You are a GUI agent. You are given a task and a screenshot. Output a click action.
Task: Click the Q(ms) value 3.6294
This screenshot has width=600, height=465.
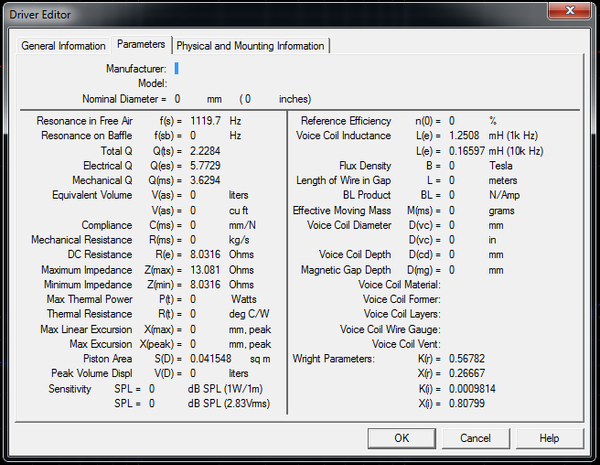(205, 180)
